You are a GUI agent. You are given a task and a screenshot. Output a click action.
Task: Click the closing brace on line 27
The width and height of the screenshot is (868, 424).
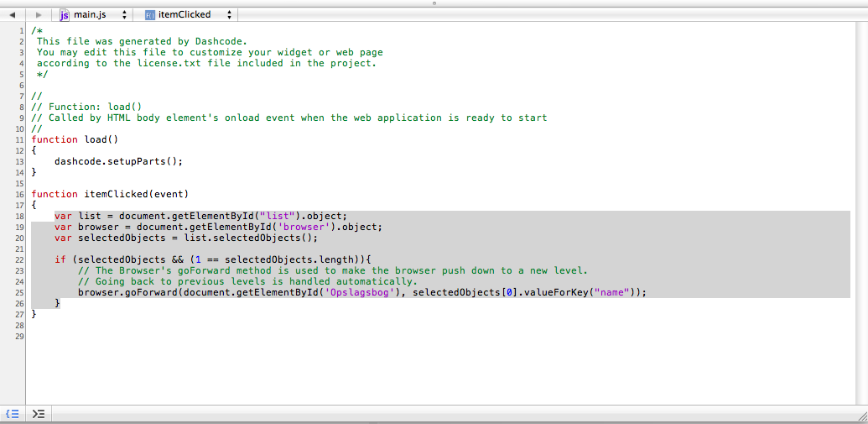(34, 314)
